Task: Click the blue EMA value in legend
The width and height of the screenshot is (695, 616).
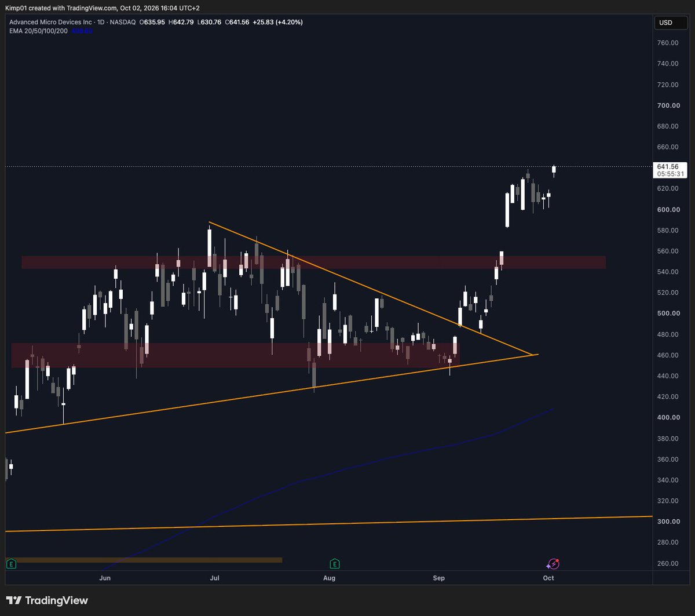Action: click(81, 31)
